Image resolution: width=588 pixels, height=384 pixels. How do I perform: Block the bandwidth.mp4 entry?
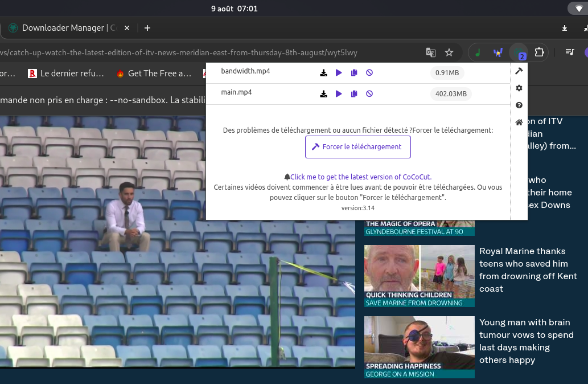(369, 73)
